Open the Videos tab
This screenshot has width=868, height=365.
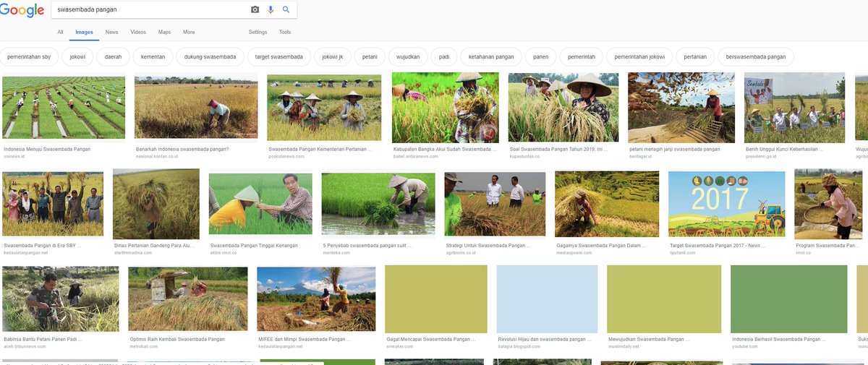[138, 33]
